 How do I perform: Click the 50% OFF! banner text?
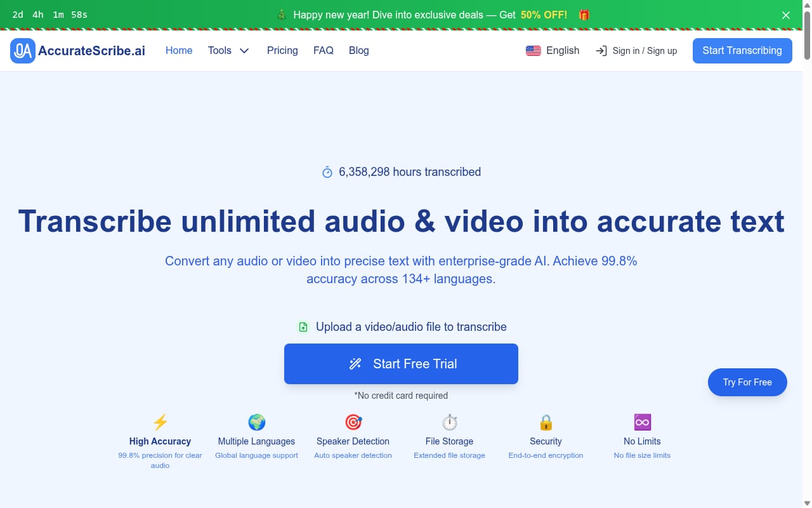click(x=544, y=15)
